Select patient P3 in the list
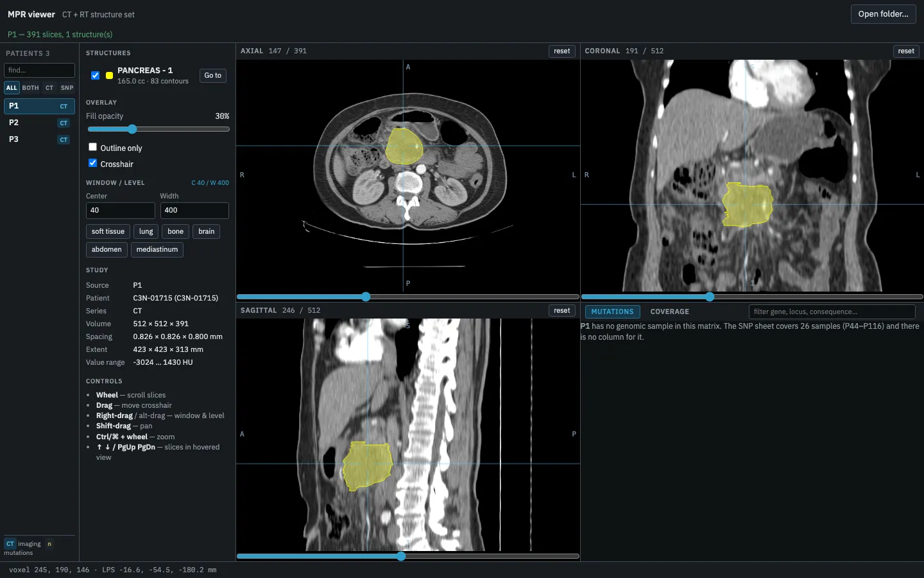 [x=40, y=139]
